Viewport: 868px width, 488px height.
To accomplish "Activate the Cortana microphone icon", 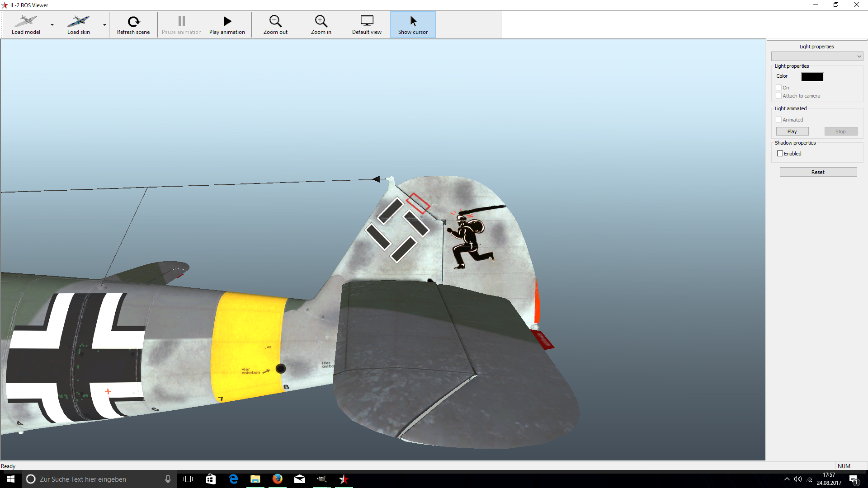I will 168,479.
